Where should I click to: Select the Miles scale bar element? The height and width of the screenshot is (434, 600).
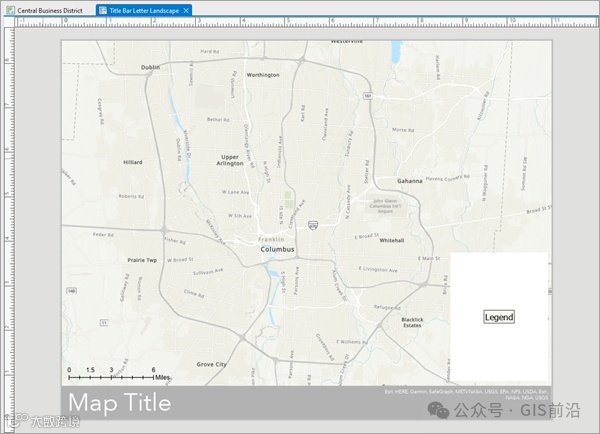(x=119, y=374)
